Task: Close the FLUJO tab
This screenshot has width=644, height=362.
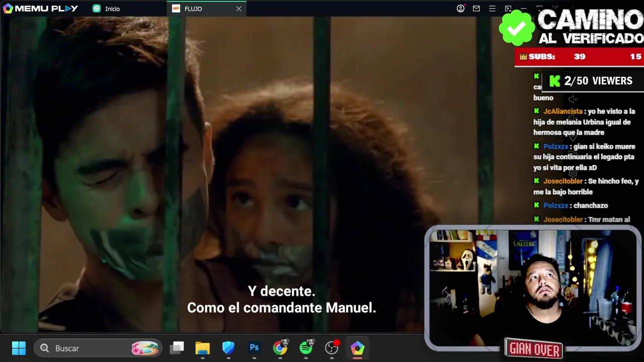Action: tap(238, 9)
